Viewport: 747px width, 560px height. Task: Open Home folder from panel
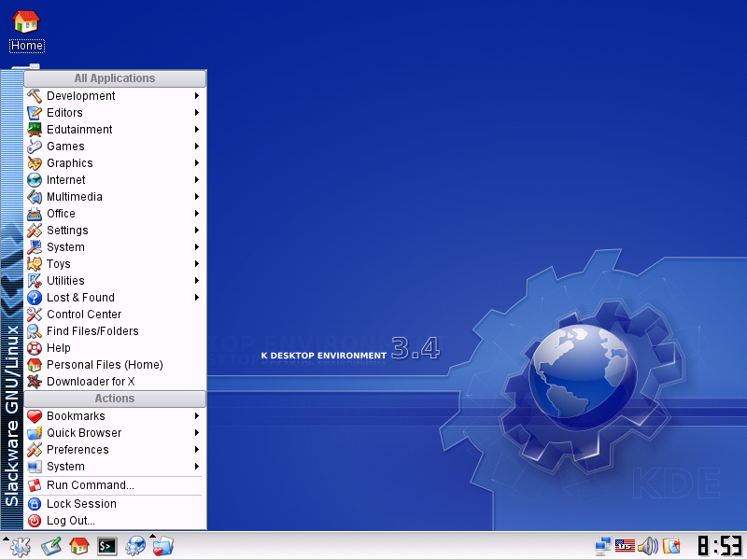point(79,546)
